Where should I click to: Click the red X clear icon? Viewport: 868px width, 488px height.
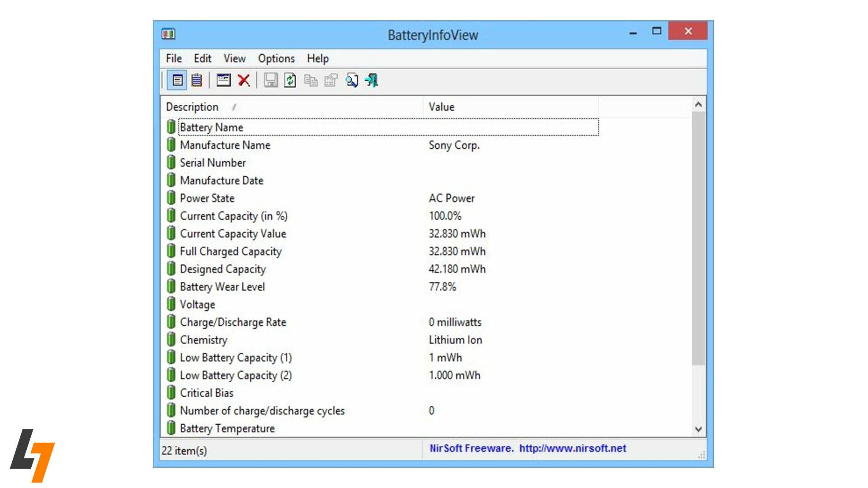coord(243,80)
